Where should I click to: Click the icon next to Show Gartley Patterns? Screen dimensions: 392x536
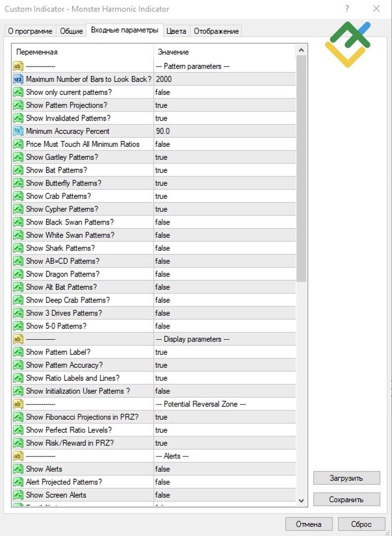(x=18, y=157)
